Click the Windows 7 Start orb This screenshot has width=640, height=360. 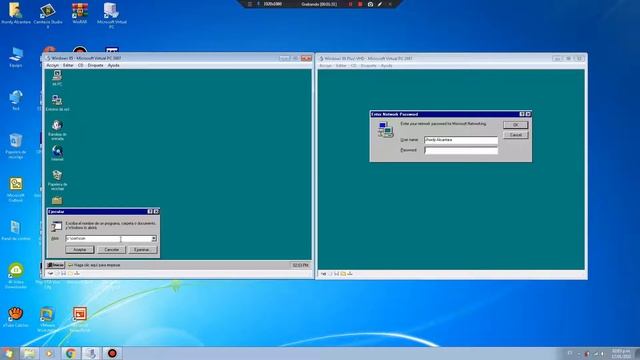point(8,353)
